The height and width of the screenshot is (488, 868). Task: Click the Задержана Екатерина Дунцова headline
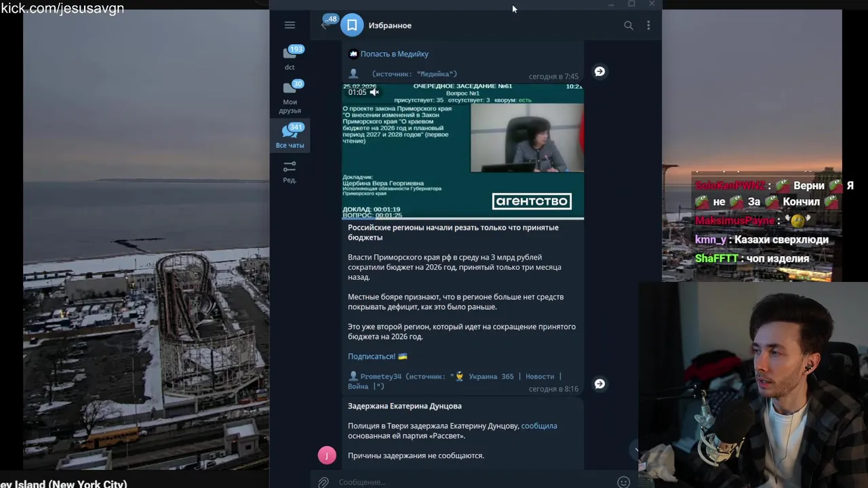point(405,406)
